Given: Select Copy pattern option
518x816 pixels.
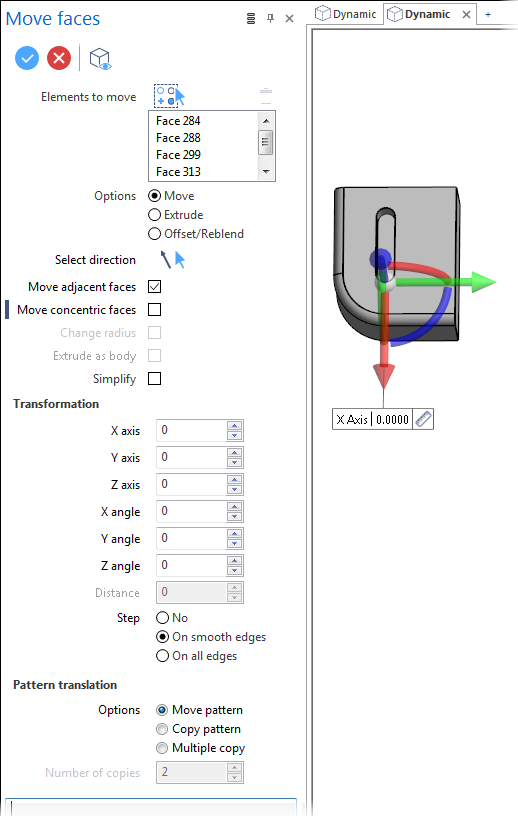Looking at the screenshot, I should point(206,729).
